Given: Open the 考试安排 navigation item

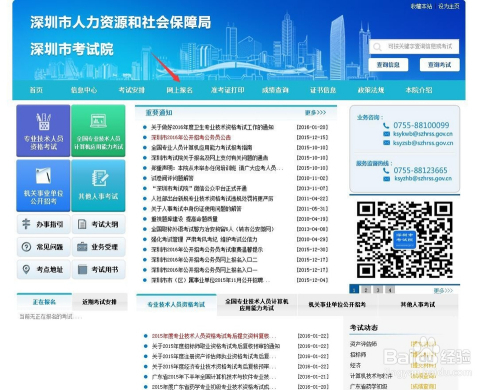Looking at the screenshot, I should (132, 90).
